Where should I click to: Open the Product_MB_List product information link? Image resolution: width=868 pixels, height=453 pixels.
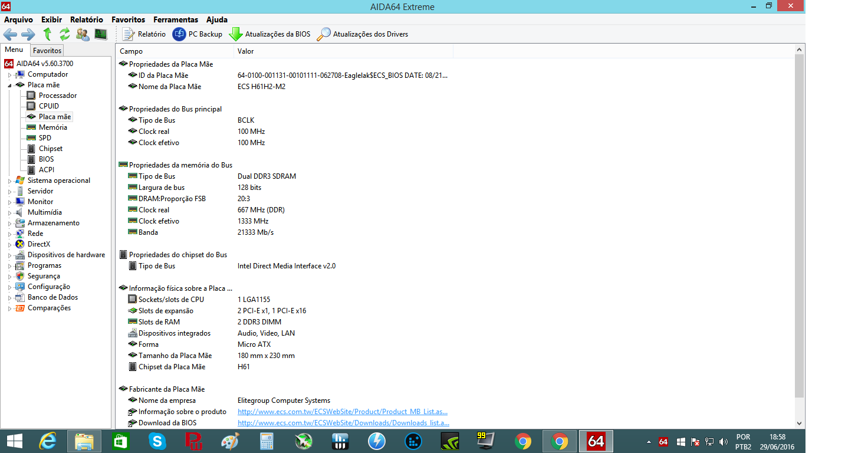pyautogui.click(x=343, y=412)
